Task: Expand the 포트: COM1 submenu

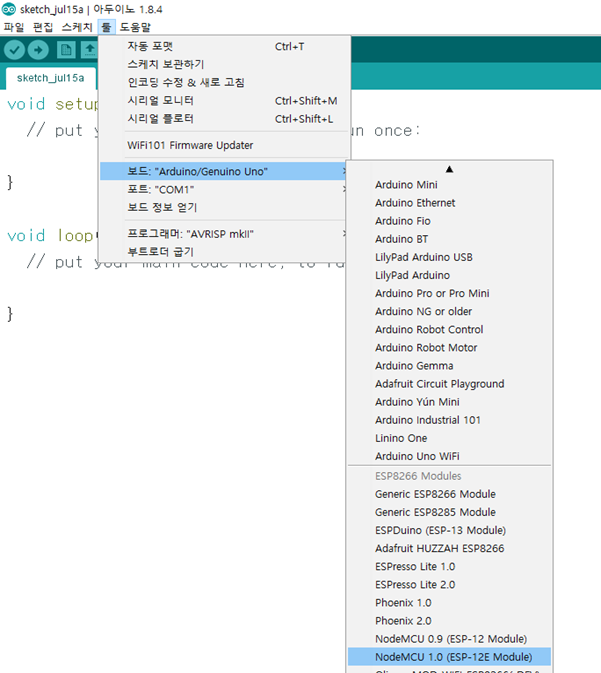Action: [x=224, y=189]
